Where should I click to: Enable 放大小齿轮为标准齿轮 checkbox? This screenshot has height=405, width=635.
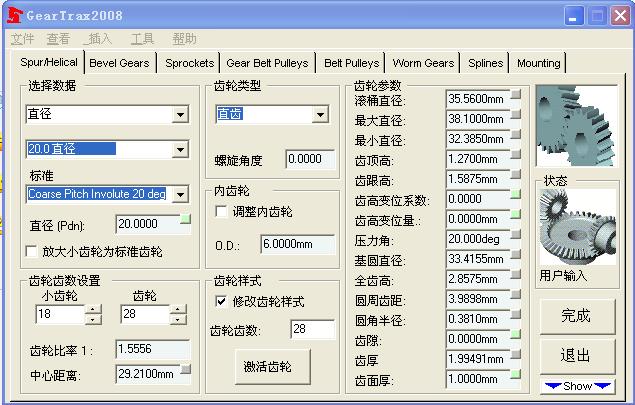(32, 251)
